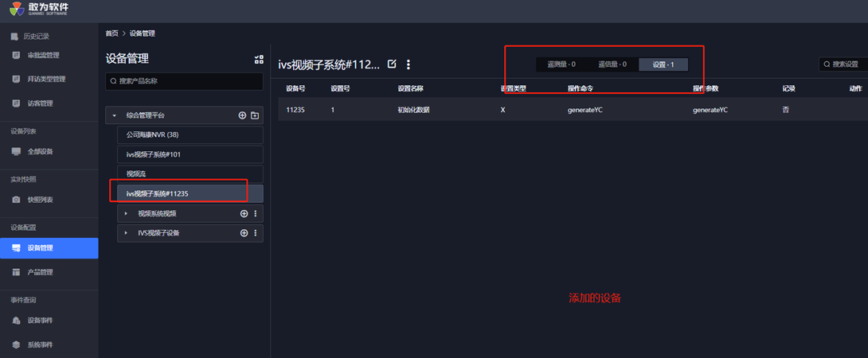Click the 设置号 column header
The width and height of the screenshot is (868, 358).
[x=340, y=88]
